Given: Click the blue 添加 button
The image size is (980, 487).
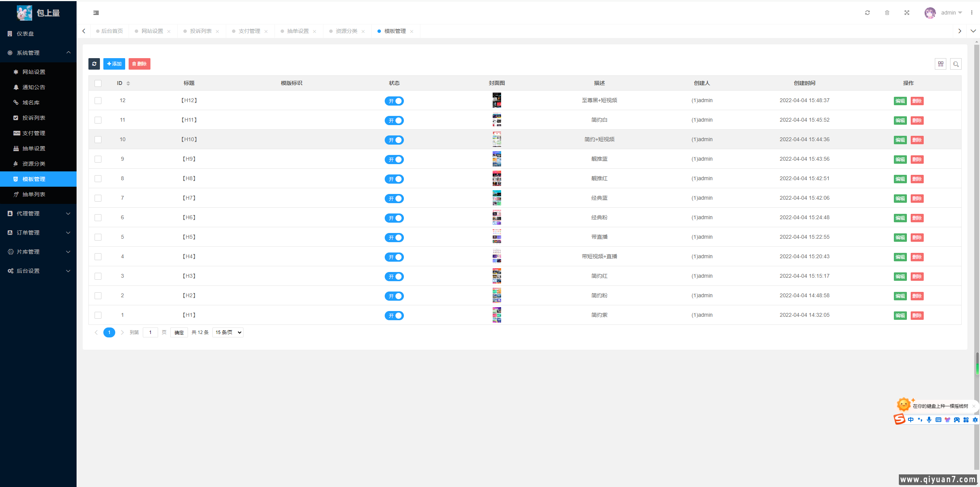Looking at the screenshot, I should click(114, 64).
